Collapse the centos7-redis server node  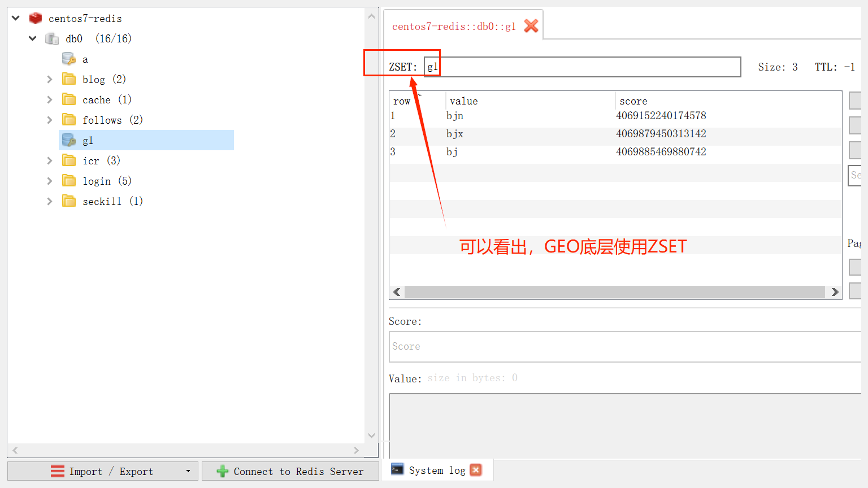(x=16, y=18)
